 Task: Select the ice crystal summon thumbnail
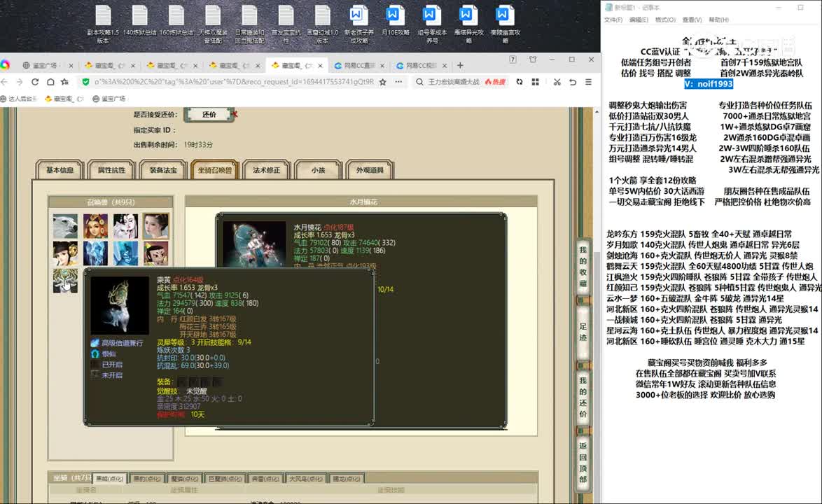[95, 253]
